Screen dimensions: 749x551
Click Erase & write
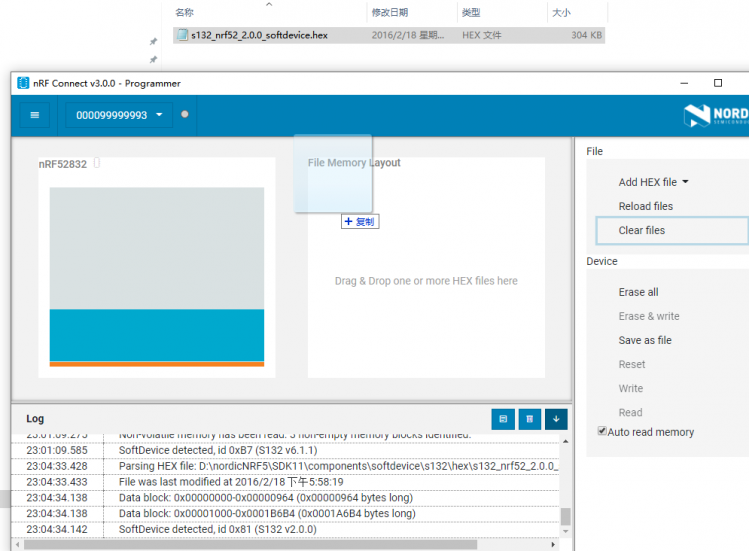pos(649,316)
